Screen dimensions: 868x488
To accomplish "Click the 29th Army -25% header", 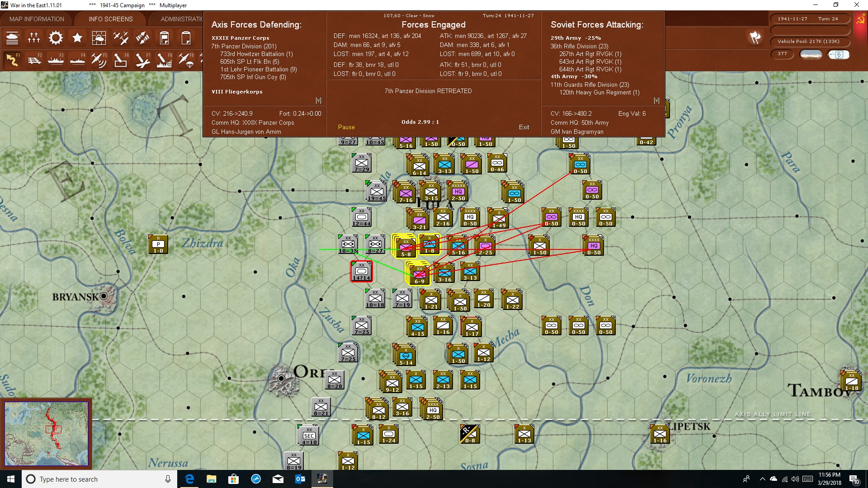I will 576,38.
